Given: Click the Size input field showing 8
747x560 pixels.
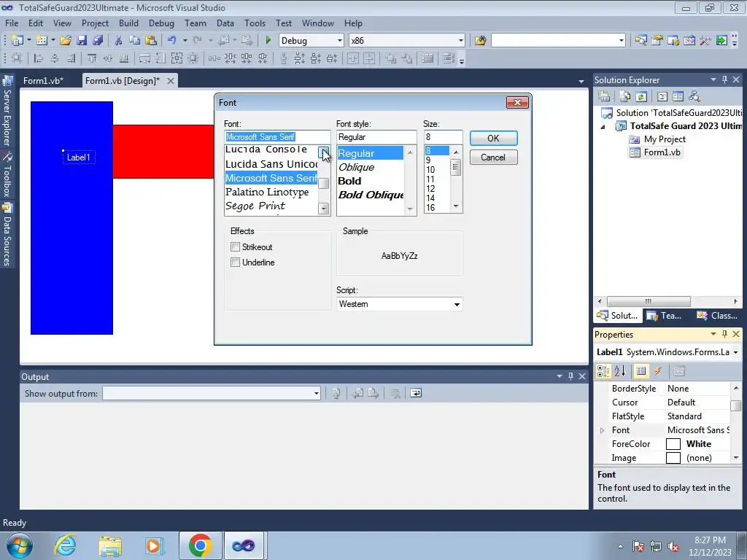Looking at the screenshot, I should pyautogui.click(x=443, y=137).
